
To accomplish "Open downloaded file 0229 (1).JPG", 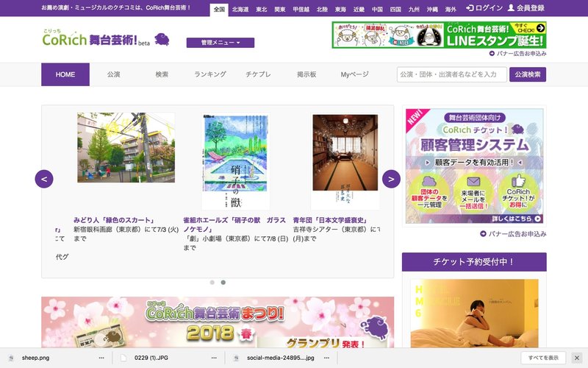I will 151,358.
